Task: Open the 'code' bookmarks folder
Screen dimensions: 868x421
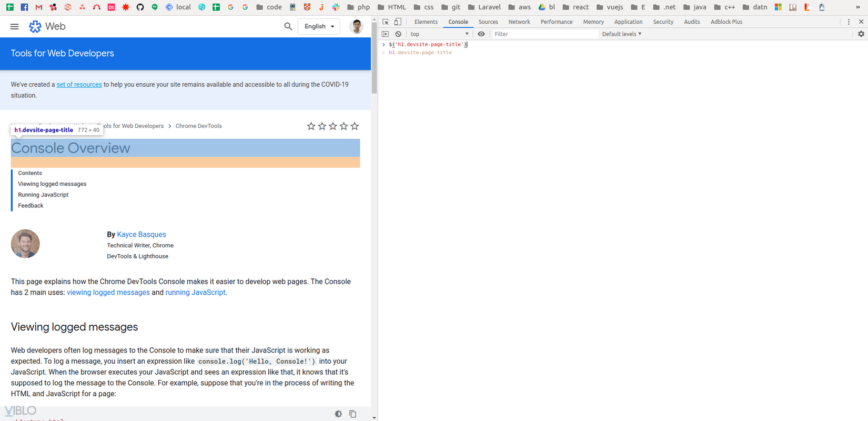Action: pos(269,7)
